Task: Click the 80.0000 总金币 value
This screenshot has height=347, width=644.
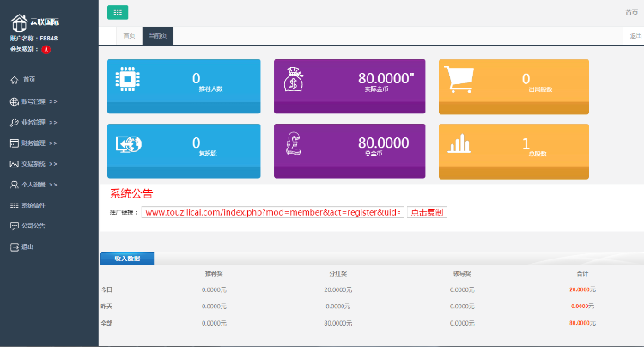Action: pyautogui.click(x=384, y=143)
